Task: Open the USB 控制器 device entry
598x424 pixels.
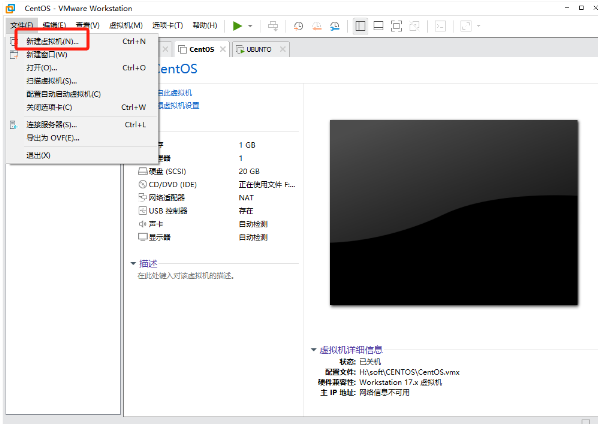Action: pos(168,211)
